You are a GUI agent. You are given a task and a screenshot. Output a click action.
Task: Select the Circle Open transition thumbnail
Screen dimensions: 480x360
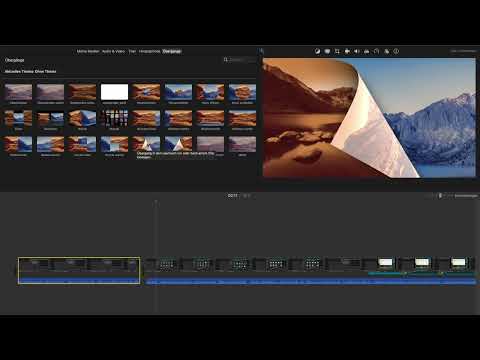[x=210, y=92]
